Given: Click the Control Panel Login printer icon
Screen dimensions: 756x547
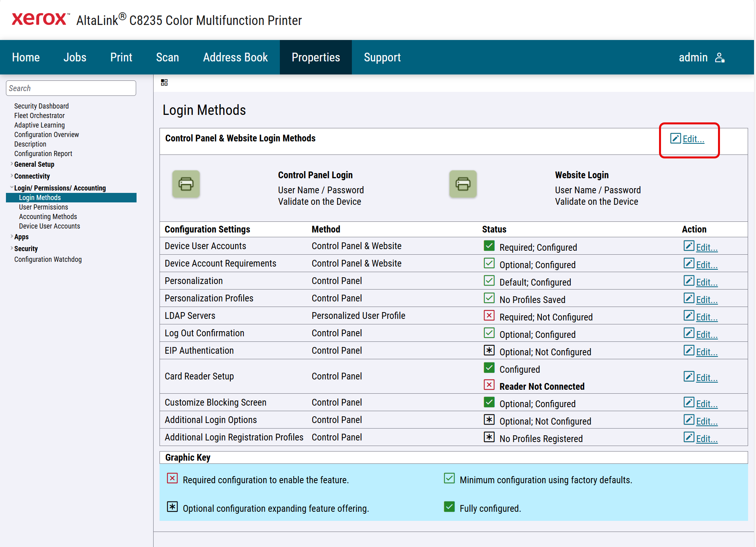Looking at the screenshot, I should (x=186, y=184).
